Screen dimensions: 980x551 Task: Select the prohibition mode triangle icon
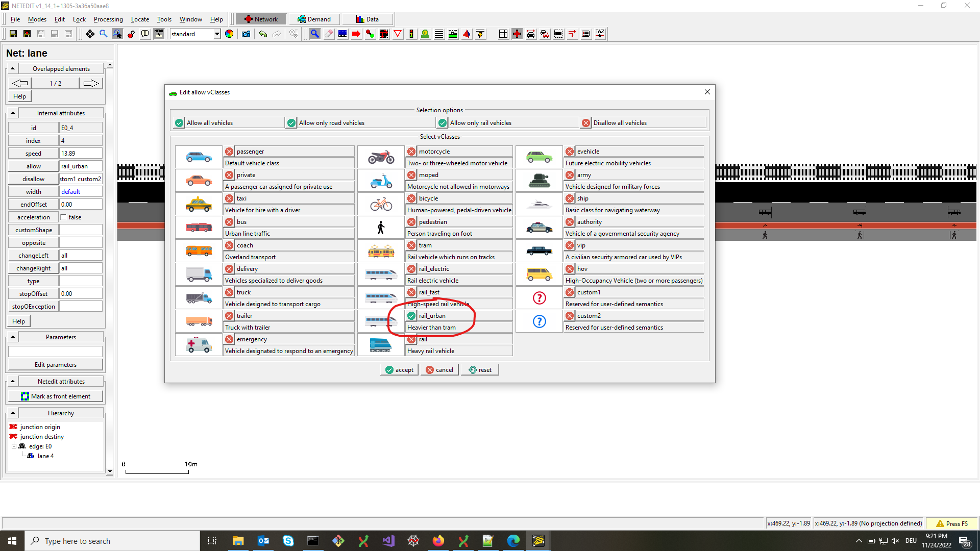pos(398,34)
